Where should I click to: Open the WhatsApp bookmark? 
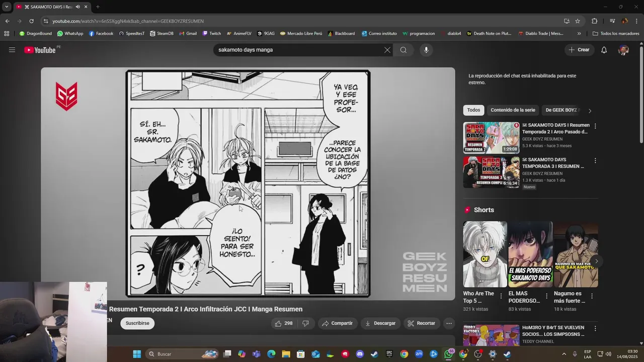coord(70,34)
